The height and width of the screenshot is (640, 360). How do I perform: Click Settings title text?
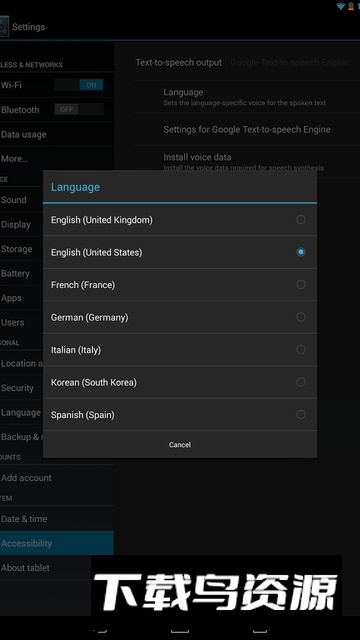point(29,27)
